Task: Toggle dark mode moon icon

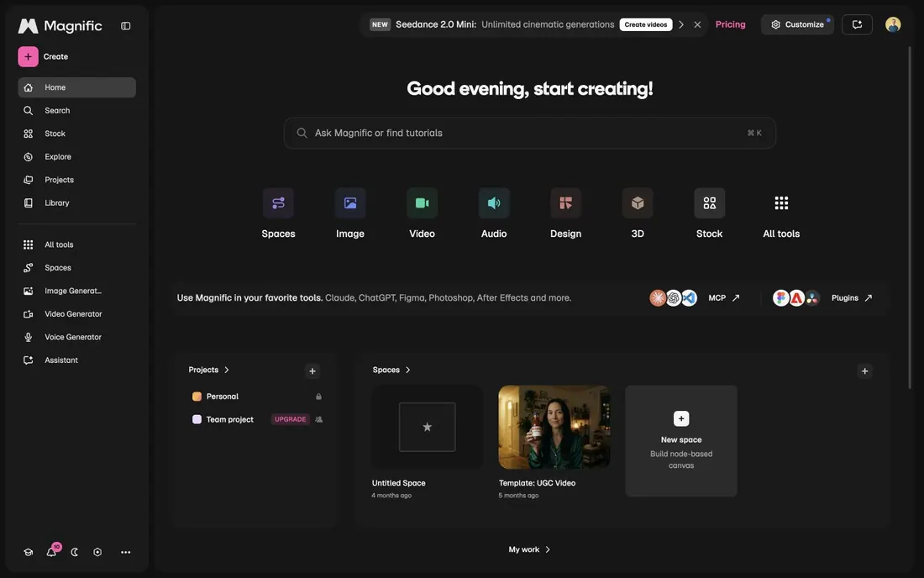Action: pos(74,552)
